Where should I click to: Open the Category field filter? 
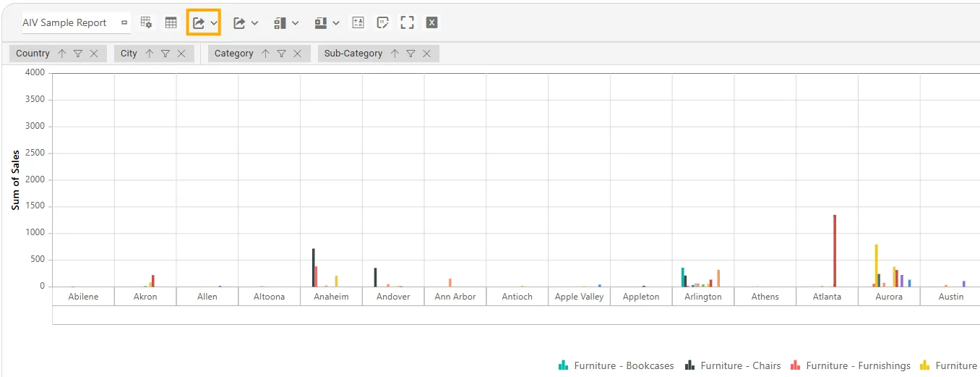pos(282,54)
